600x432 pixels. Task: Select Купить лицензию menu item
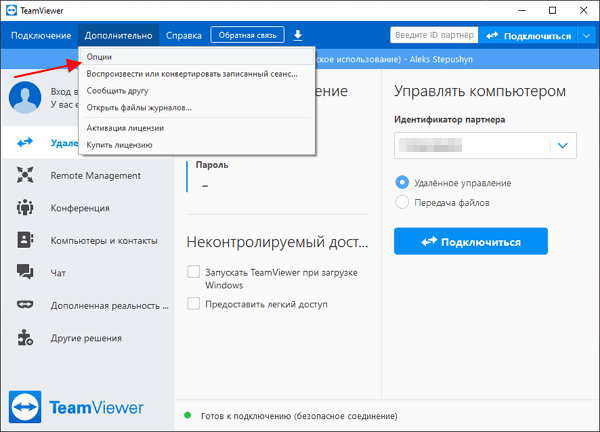tap(197, 145)
